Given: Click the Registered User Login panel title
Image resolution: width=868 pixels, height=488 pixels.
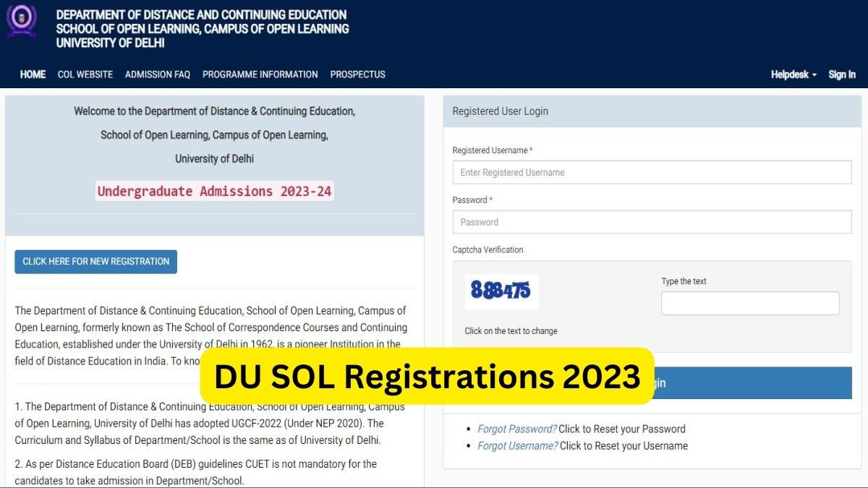Looking at the screenshot, I should 501,111.
